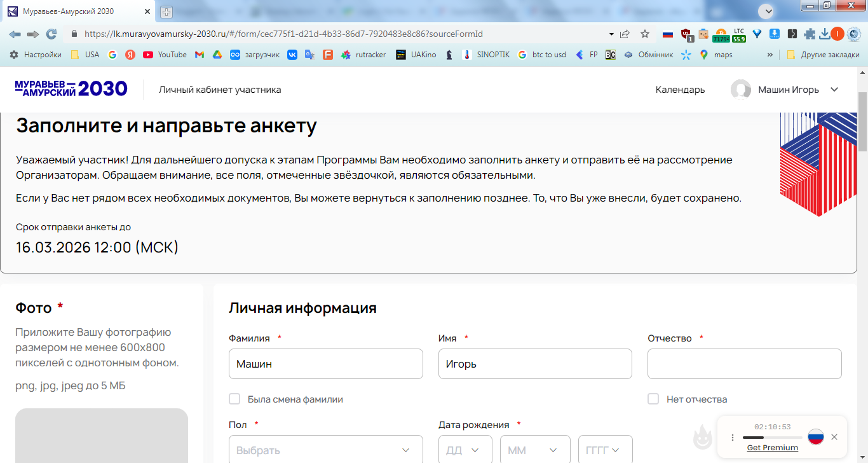868x463 pixels.
Task: Click the Фамилия field containing Машин
Action: (x=326, y=364)
